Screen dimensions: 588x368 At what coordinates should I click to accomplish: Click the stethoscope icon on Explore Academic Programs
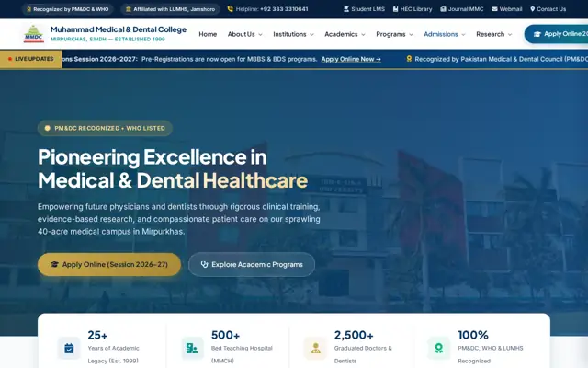pyautogui.click(x=204, y=264)
